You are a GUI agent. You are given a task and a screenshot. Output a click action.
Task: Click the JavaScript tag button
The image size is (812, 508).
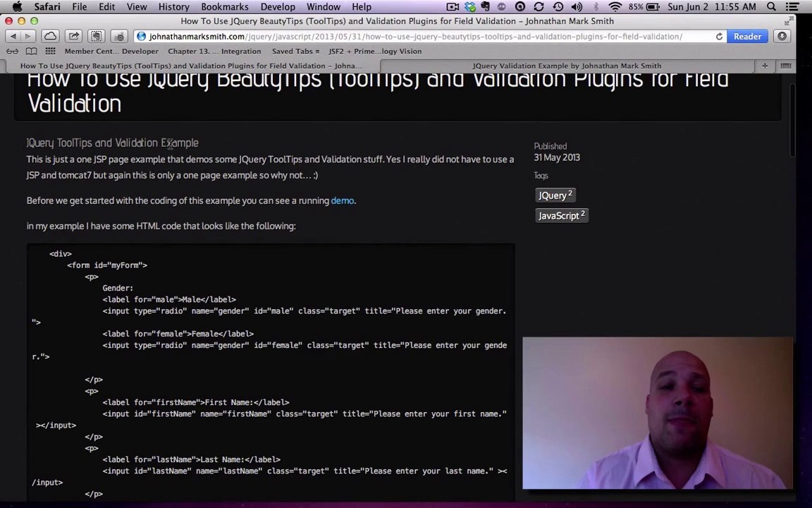561,216
